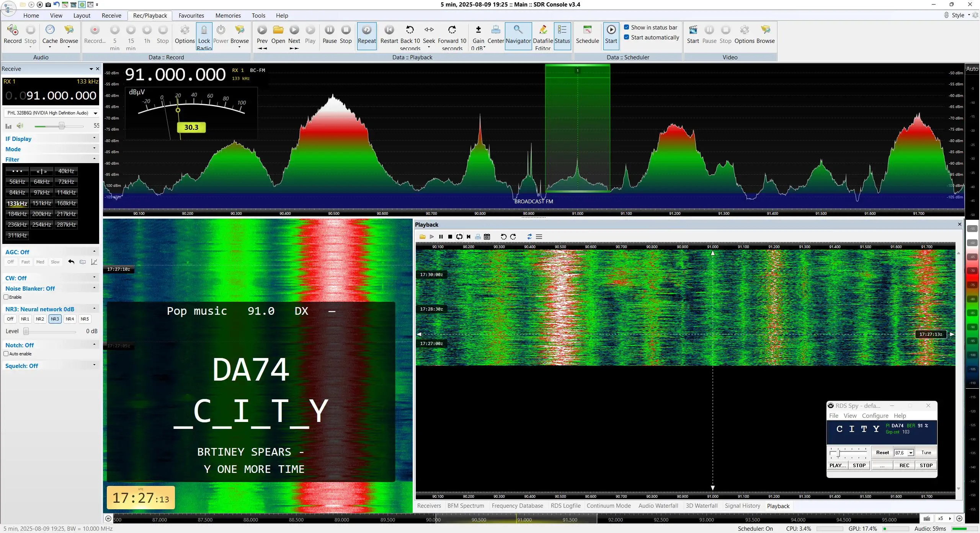Viewport: 980px width, 533px height.
Task: Click the Reset button in RDS Spy
Action: tap(882, 453)
